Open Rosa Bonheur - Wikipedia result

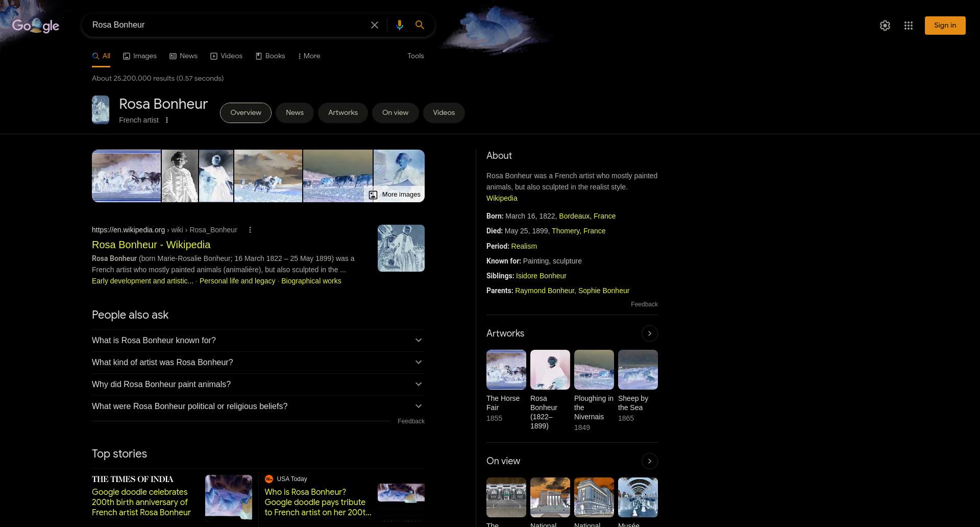[151, 245]
